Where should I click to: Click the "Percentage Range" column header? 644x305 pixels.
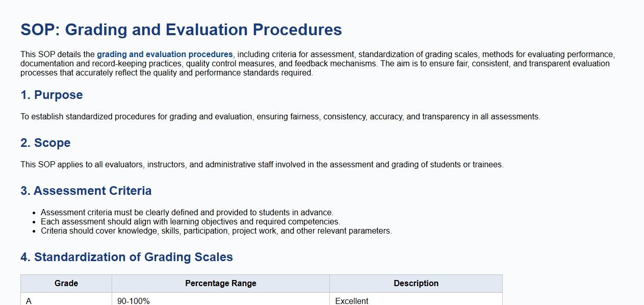coord(220,284)
